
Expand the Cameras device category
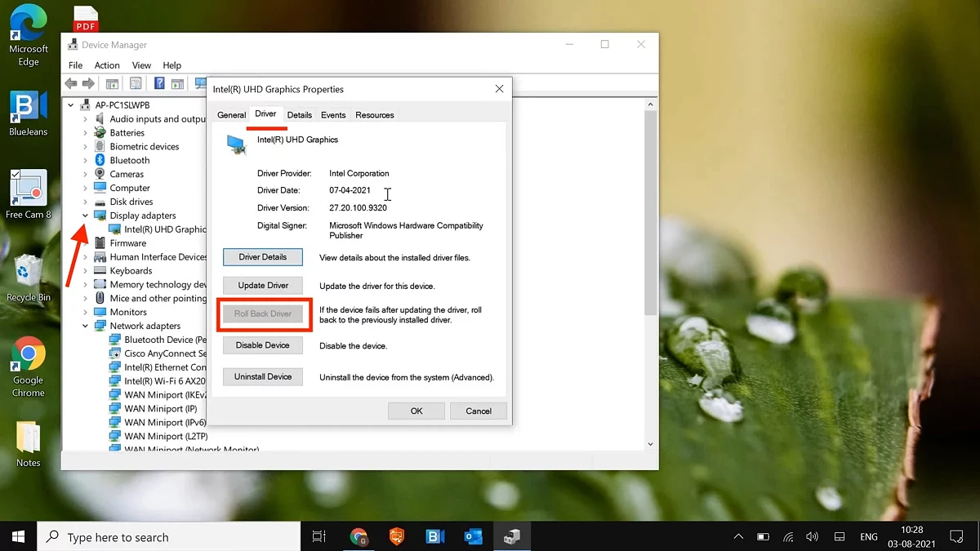[85, 174]
